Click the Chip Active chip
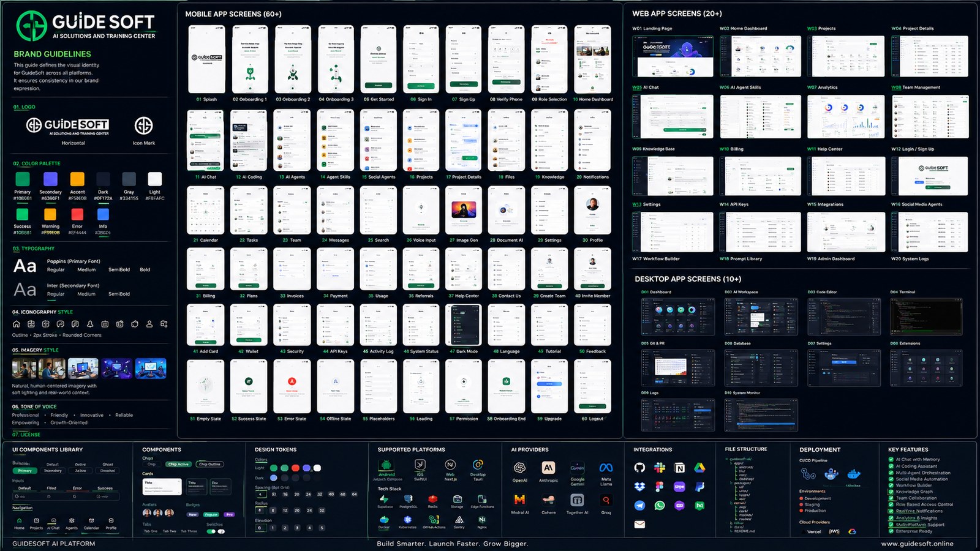The height and width of the screenshot is (551, 980). point(179,464)
